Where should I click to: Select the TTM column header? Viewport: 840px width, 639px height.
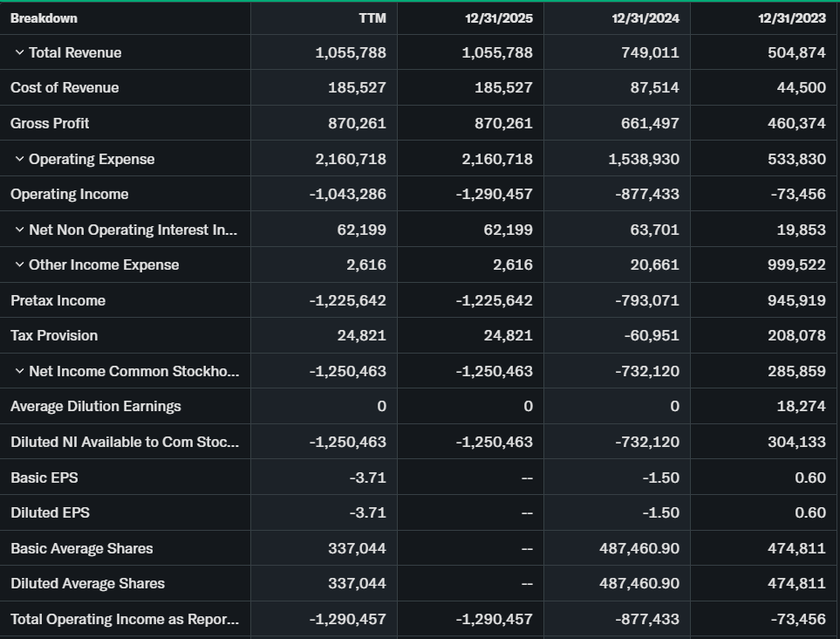click(372, 18)
